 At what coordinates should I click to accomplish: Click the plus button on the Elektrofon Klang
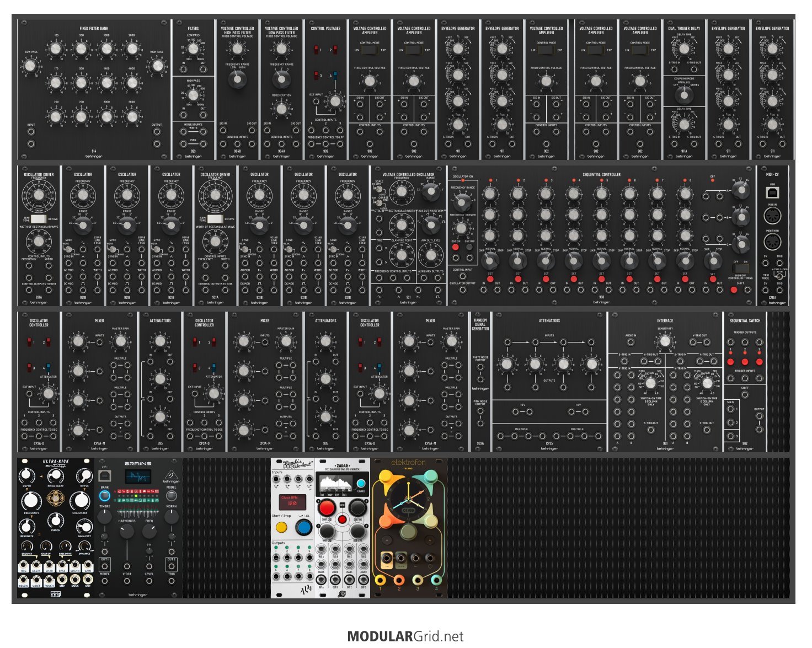429,539
